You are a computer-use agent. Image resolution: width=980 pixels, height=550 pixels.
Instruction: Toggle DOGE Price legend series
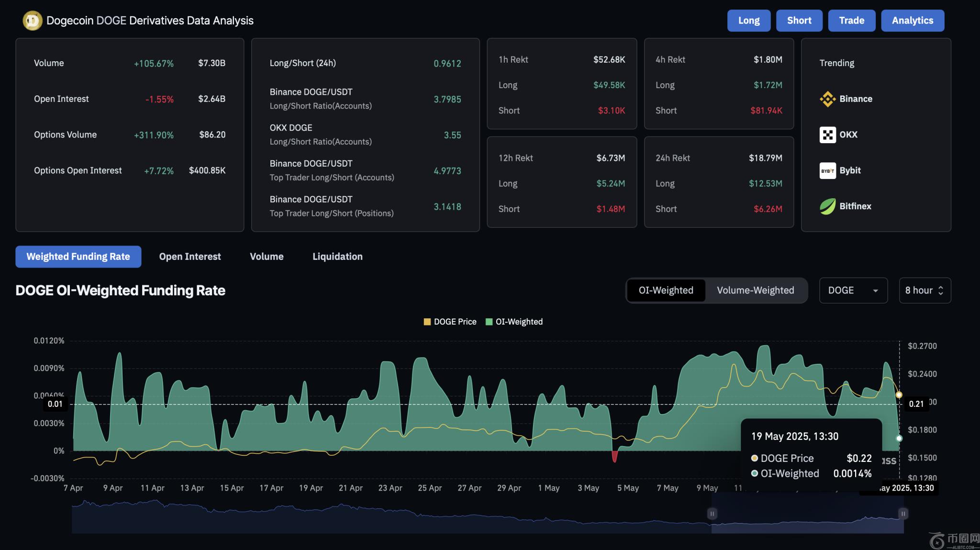450,322
